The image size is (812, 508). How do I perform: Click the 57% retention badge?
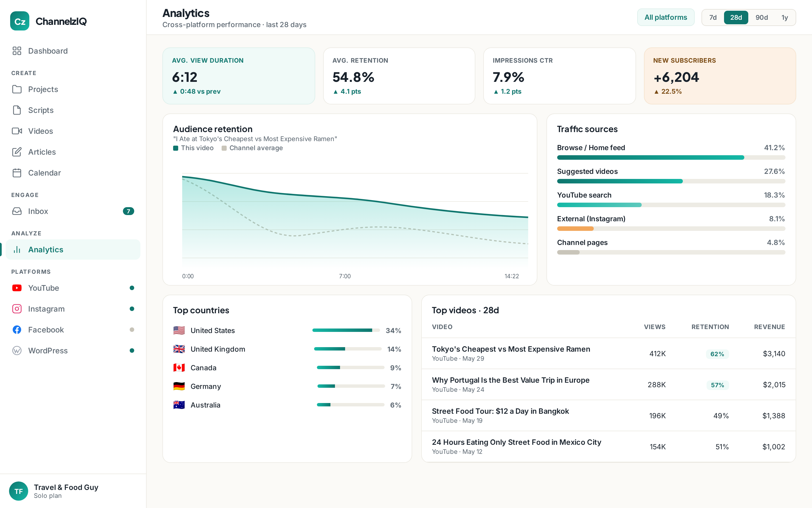pos(717,385)
